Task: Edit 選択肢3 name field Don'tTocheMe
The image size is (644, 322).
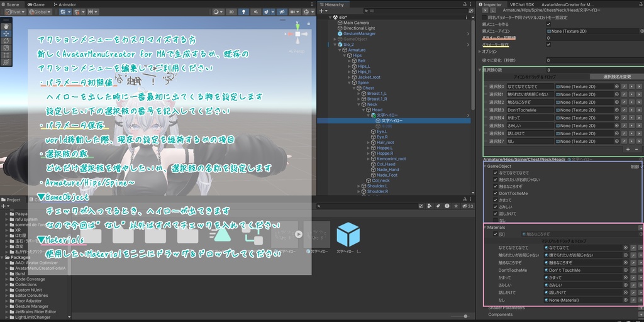Action: pyautogui.click(x=530, y=110)
